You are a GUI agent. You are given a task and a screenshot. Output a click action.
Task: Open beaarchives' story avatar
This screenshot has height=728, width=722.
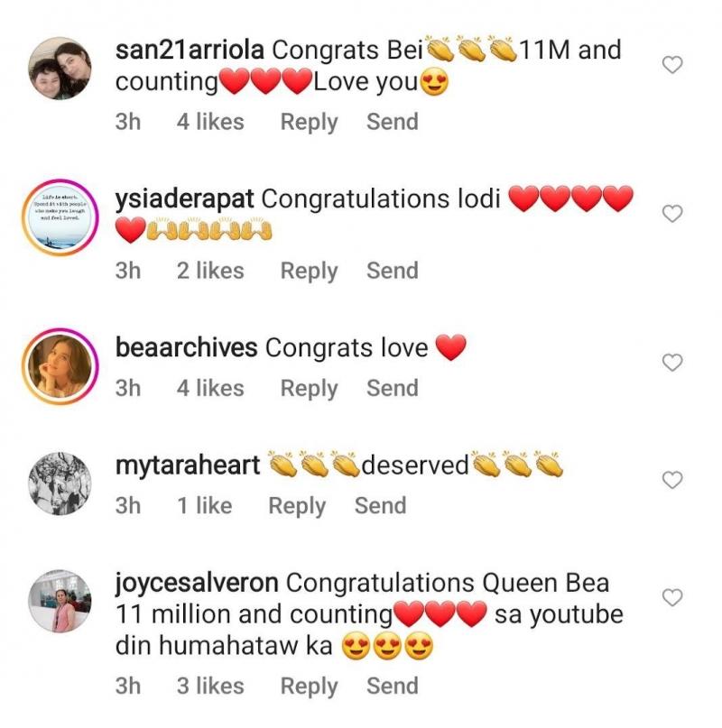pyautogui.click(x=60, y=367)
